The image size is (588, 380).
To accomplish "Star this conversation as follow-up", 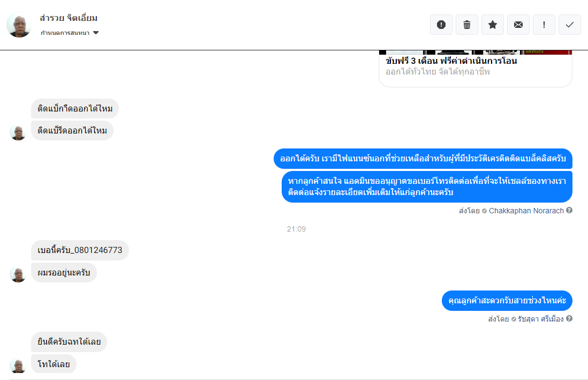I will coord(492,25).
